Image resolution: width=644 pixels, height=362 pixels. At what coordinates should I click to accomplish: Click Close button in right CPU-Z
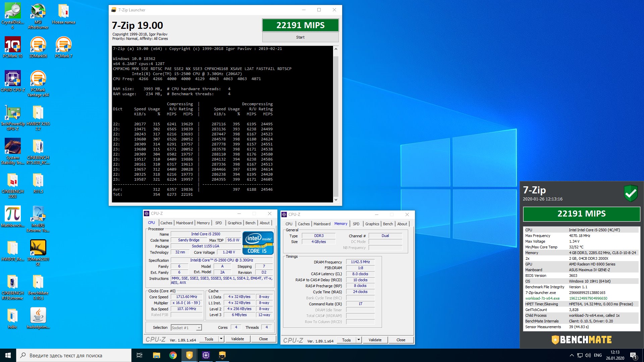click(x=401, y=340)
